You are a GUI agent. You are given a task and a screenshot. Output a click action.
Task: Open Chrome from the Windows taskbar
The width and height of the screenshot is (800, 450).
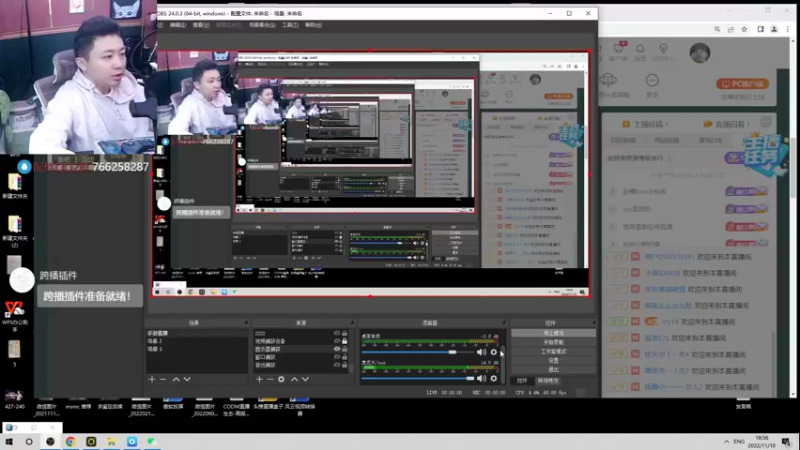pos(70,442)
